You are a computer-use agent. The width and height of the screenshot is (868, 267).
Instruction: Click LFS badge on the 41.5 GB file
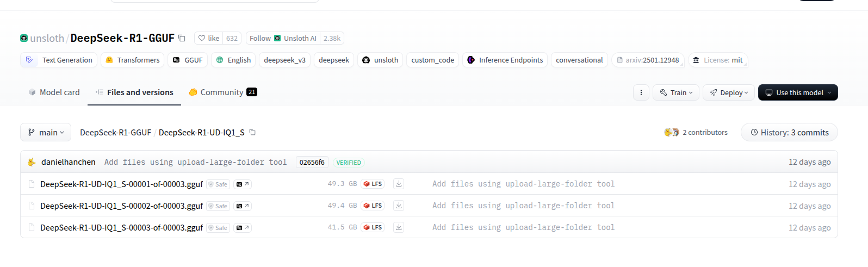[373, 227]
